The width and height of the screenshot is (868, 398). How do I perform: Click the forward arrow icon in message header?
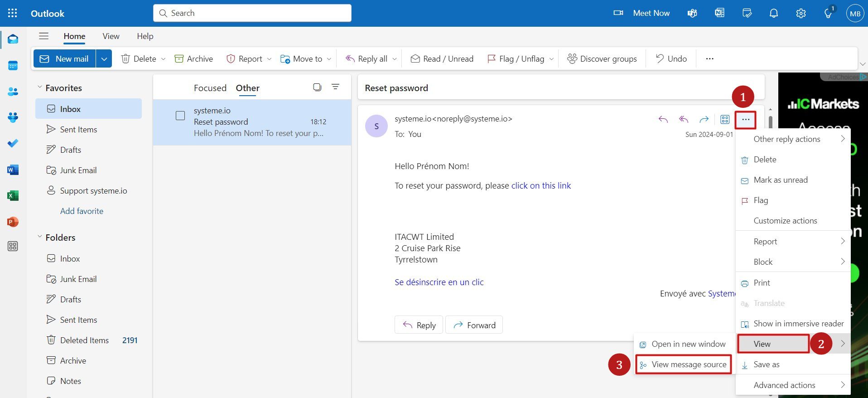[704, 119]
